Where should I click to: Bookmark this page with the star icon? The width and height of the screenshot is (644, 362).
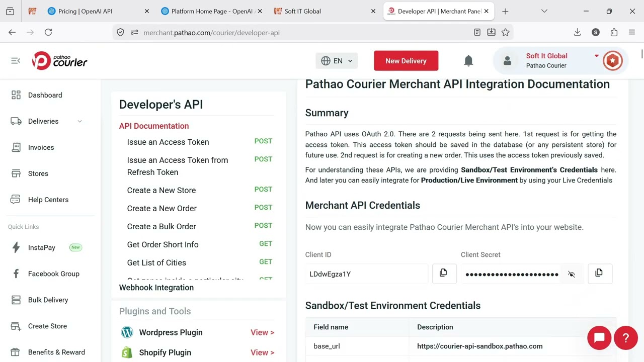point(506,32)
